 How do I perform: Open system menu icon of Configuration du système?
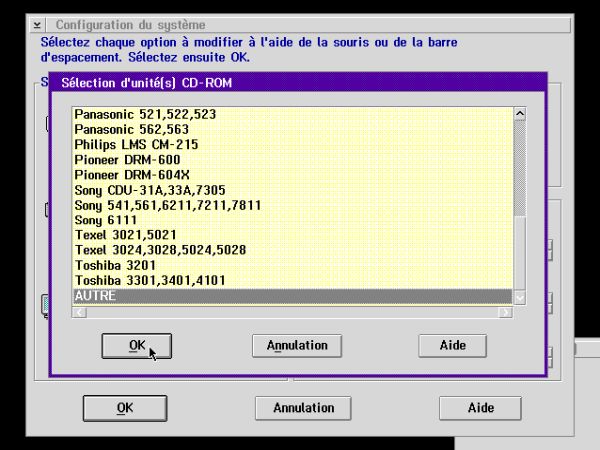(x=37, y=25)
